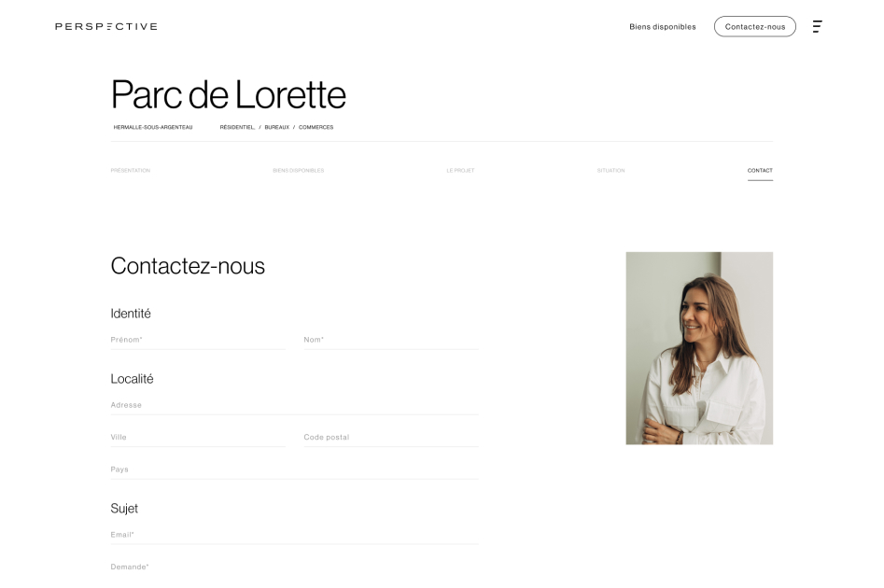This screenshot has width=884, height=588.
Task: Open the Situation tab
Action: pyautogui.click(x=610, y=170)
